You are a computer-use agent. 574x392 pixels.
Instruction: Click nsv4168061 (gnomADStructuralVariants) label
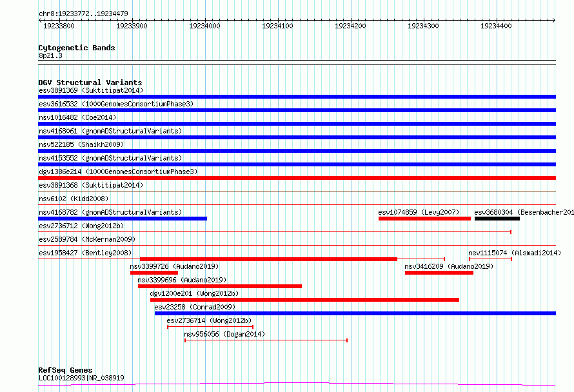[110, 131]
